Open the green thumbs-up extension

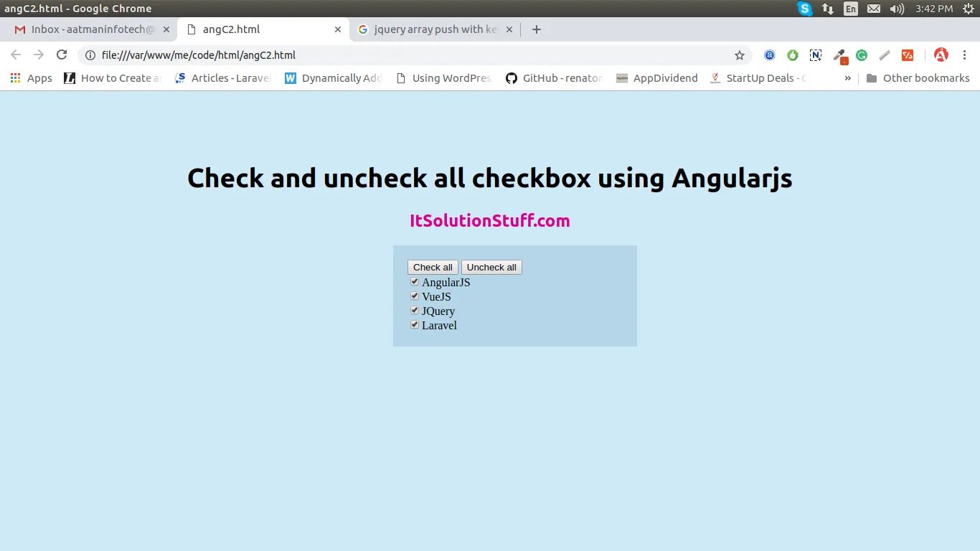pos(793,55)
